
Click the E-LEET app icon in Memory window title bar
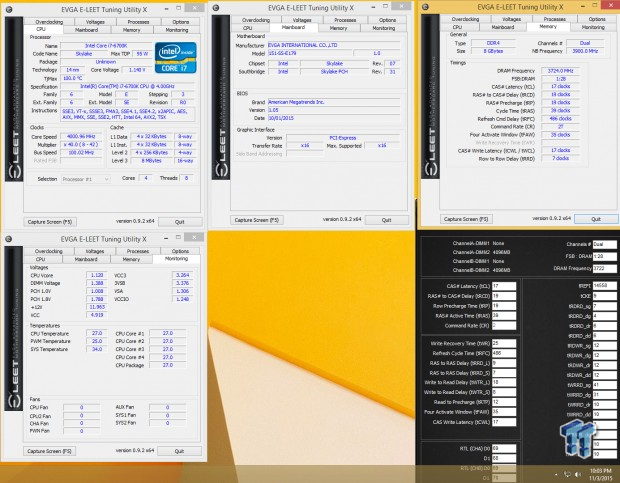coord(425,7)
